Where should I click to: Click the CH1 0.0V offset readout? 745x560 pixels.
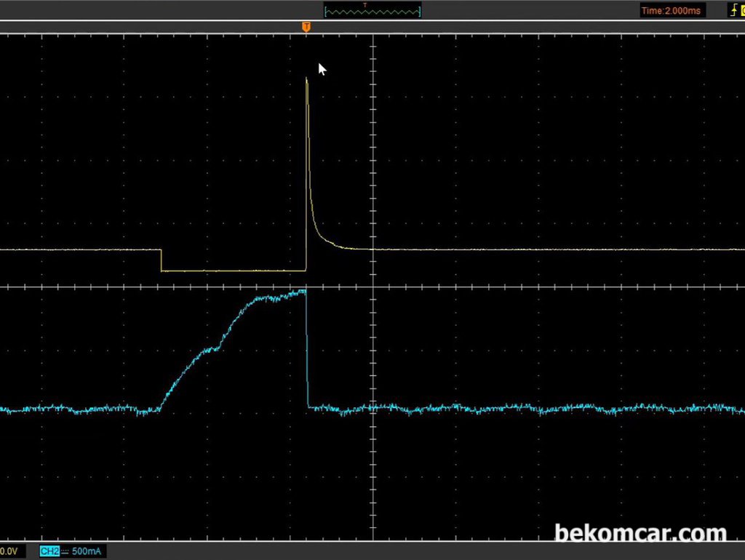(x=9, y=551)
